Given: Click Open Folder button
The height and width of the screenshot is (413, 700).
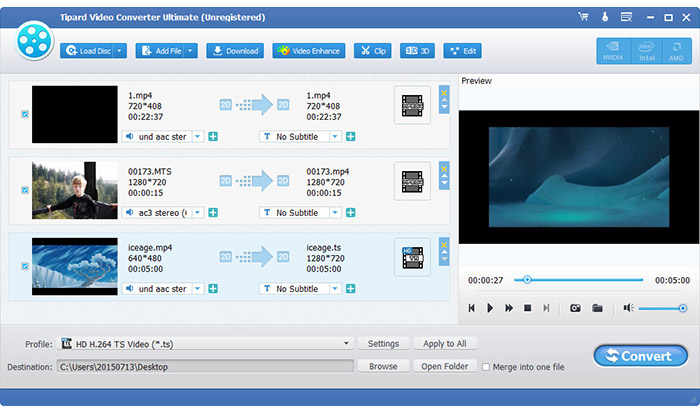Looking at the screenshot, I should point(445,367).
